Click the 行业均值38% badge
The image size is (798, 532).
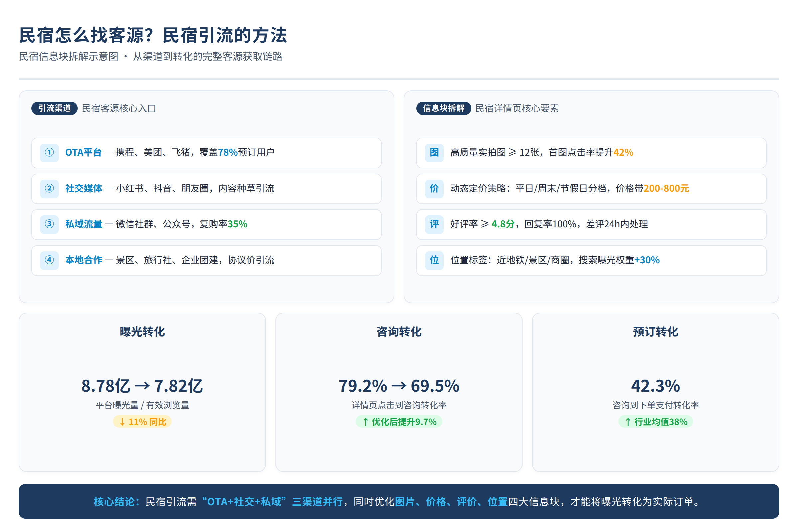pos(655,422)
